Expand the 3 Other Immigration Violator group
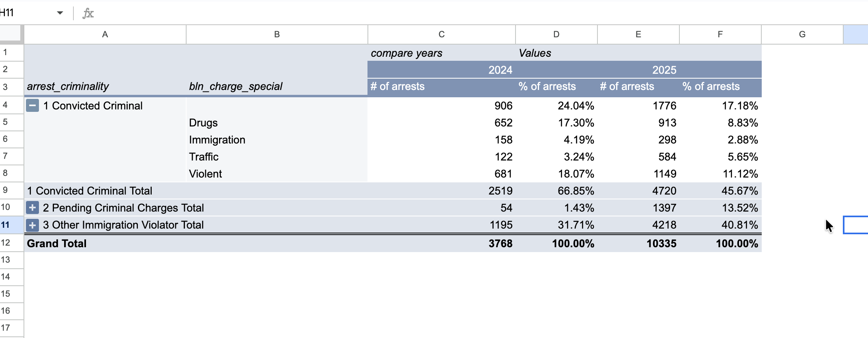 tap(32, 225)
